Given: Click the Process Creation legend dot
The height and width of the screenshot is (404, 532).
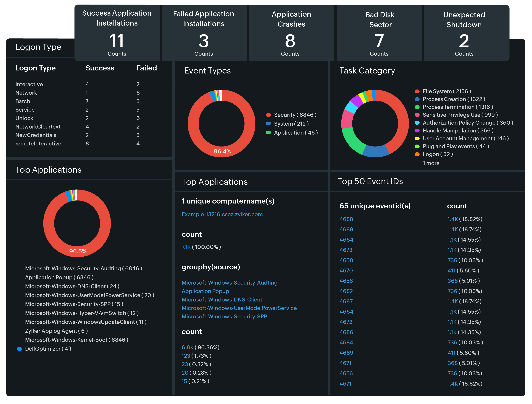Looking at the screenshot, I should click(417, 99).
